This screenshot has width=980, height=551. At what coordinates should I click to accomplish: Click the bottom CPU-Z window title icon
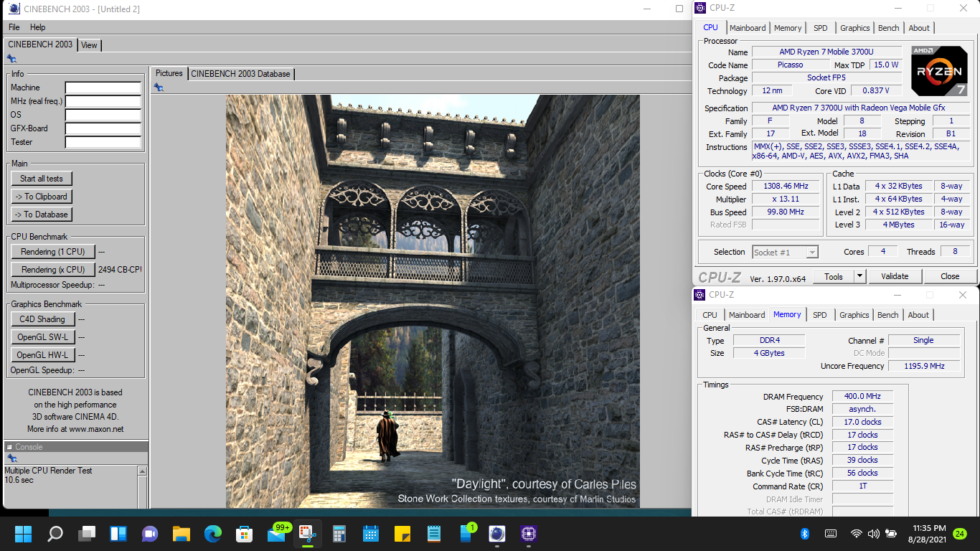pos(699,295)
